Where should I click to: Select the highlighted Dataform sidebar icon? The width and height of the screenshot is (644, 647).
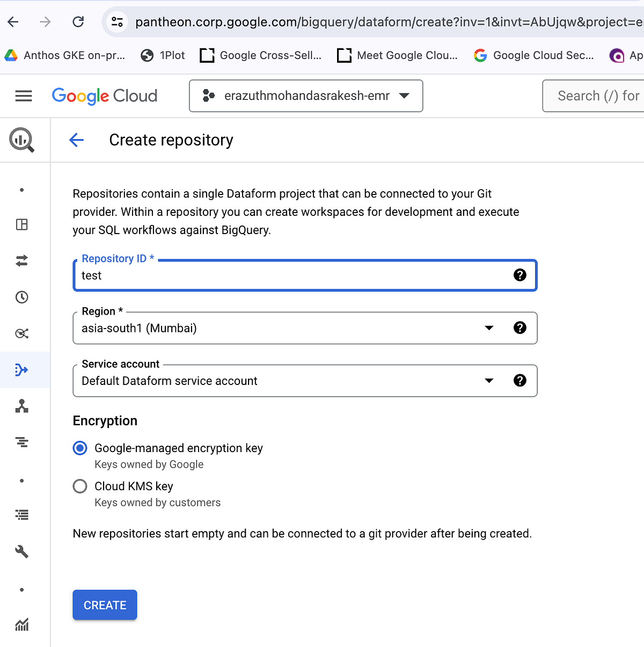[21, 369]
